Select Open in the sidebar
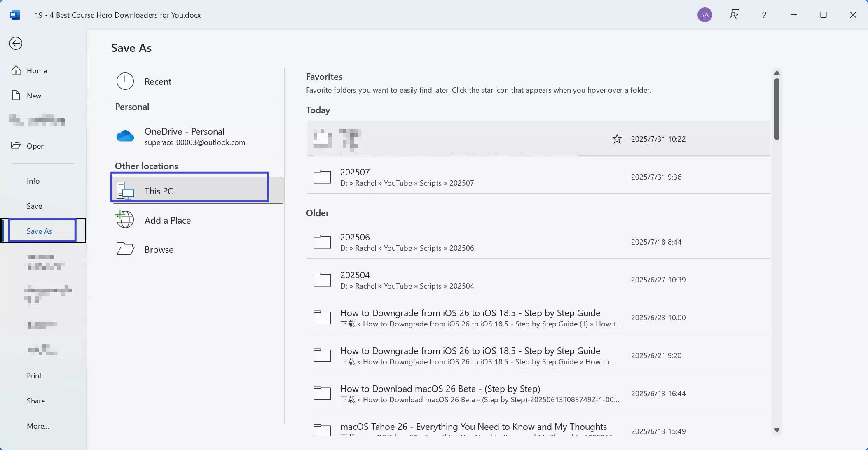Screen dimensions: 868x450 coord(35,146)
